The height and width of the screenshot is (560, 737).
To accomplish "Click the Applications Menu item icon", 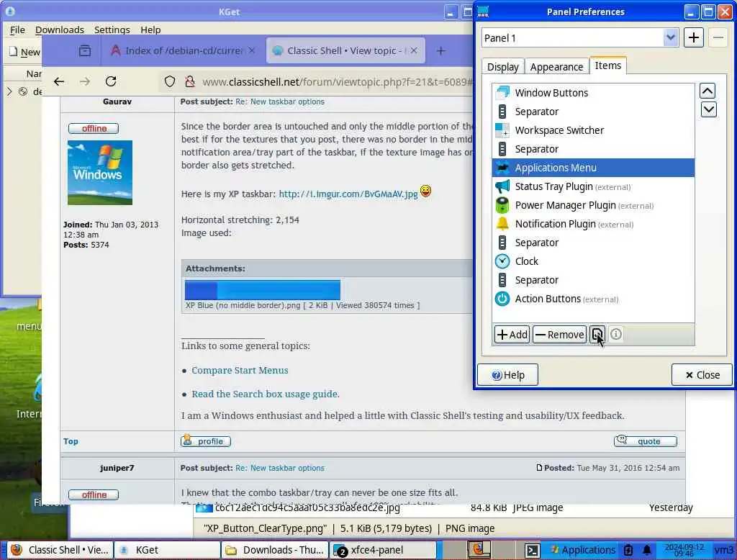I will click(x=502, y=168).
